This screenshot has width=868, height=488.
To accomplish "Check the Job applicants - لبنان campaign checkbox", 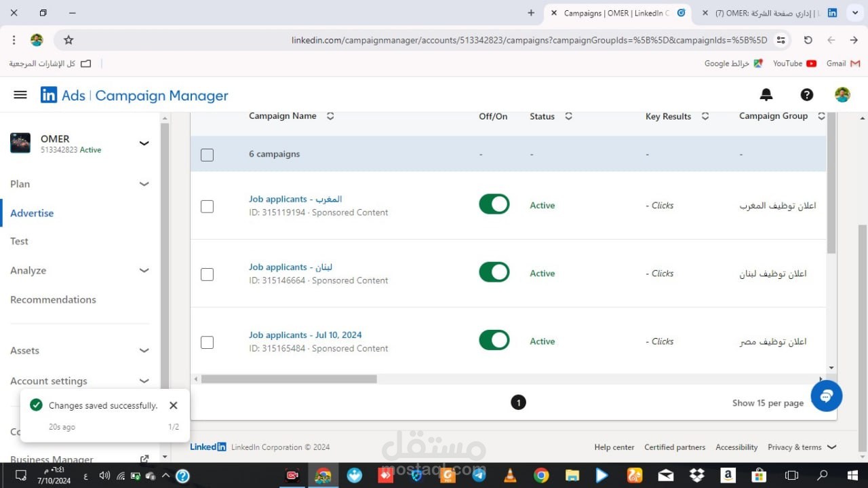I will click(x=208, y=274).
